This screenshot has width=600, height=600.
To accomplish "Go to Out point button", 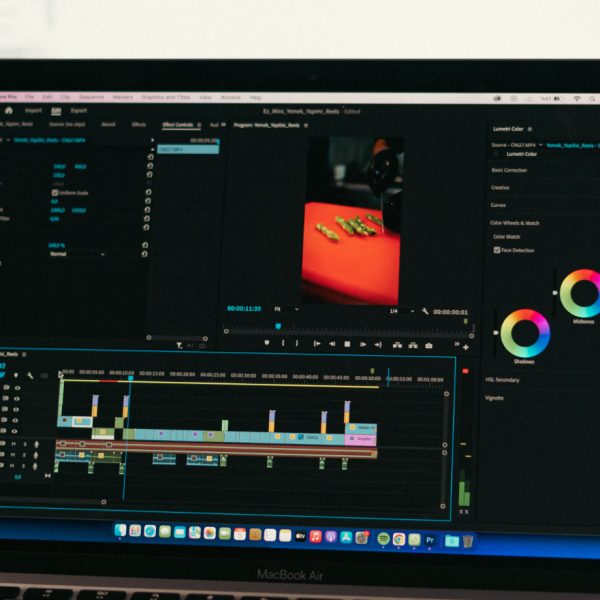I will (378, 345).
